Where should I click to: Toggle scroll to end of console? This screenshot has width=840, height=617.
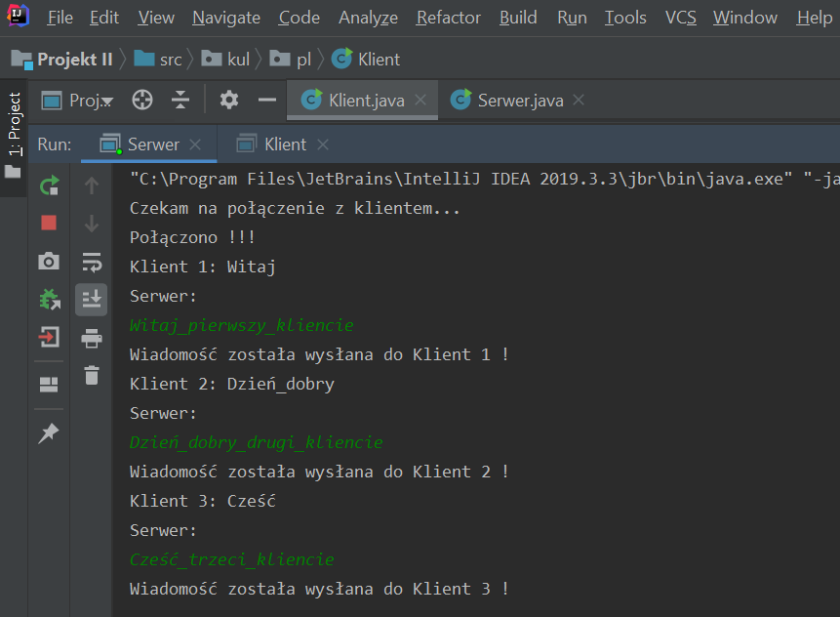click(x=92, y=299)
